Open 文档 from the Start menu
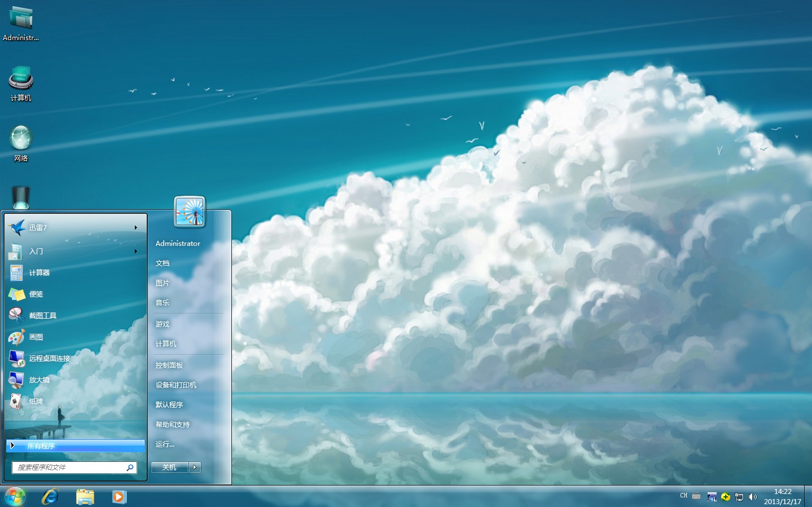The image size is (812, 507). click(163, 263)
